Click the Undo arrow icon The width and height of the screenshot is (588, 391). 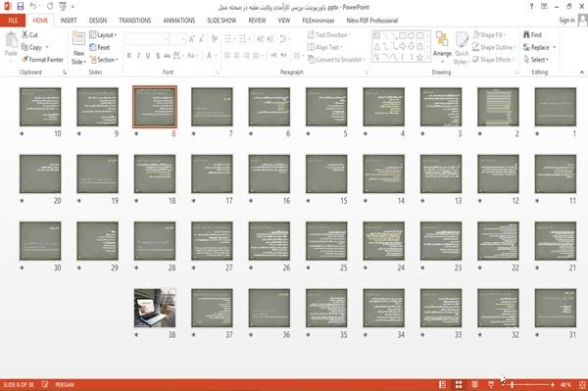pyautogui.click(x=33, y=6)
